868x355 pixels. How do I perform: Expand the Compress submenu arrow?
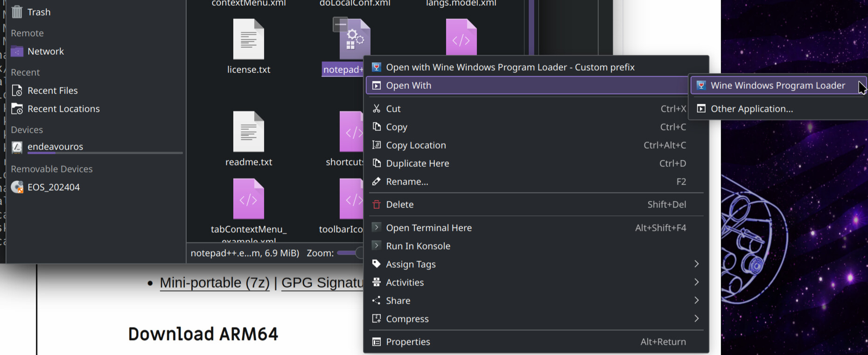pyautogui.click(x=696, y=319)
